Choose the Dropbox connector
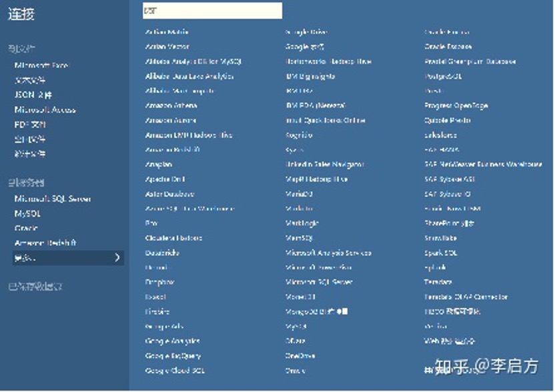 [159, 282]
